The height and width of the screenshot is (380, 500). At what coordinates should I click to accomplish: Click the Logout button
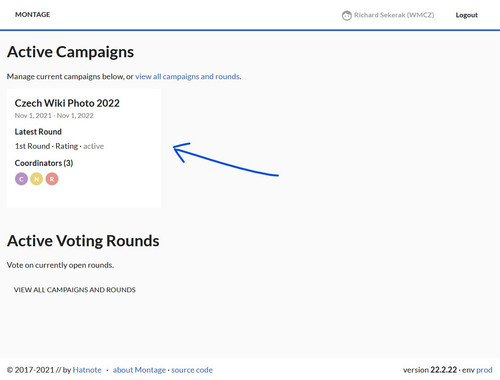[x=466, y=15]
